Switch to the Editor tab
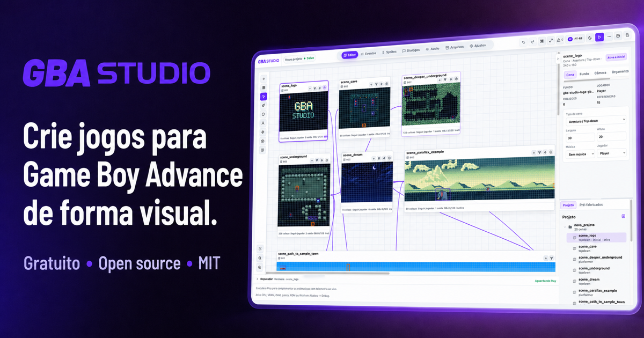This screenshot has height=338, width=644. pos(350,55)
